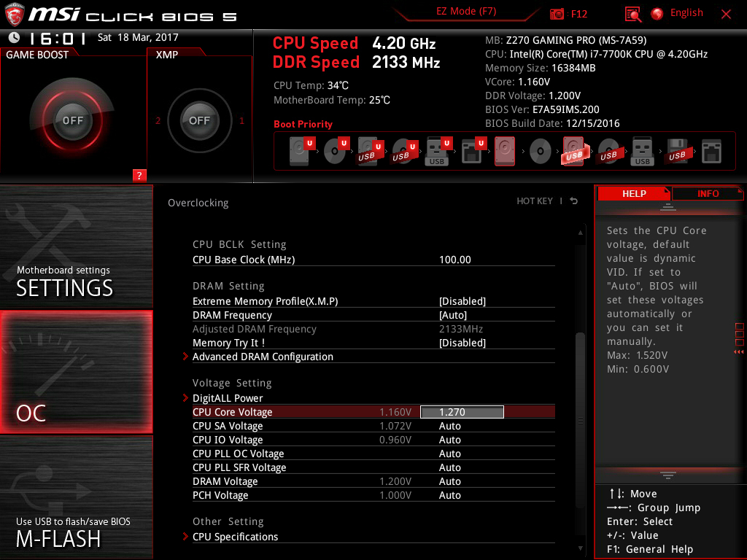This screenshot has height=560, width=747.
Task: Click the Game Boost question mark button
Action: (139, 175)
